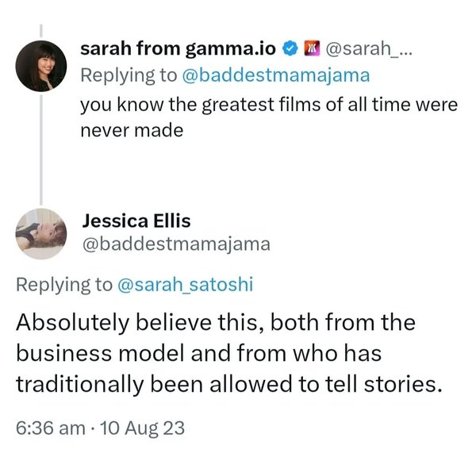The image size is (476, 476).
Task: Click Jessica Ellis's profile avatar
Action: [x=41, y=234]
